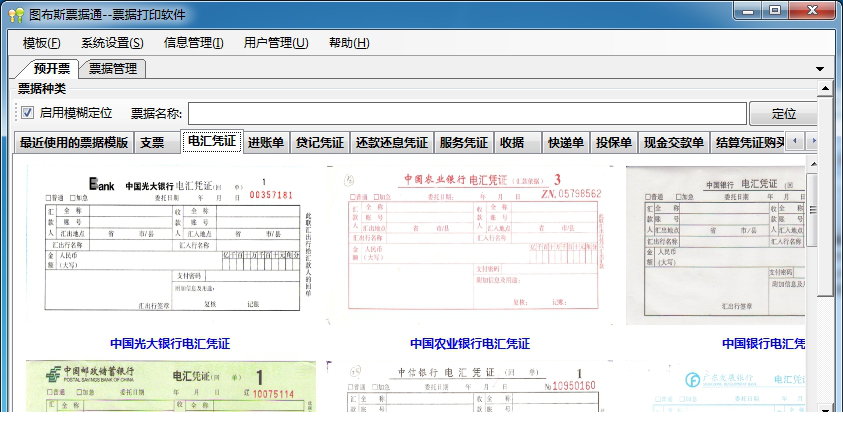843x428 pixels.
Task: Minimize the 图布斯票据通 window
Action: tap(748, 11)
